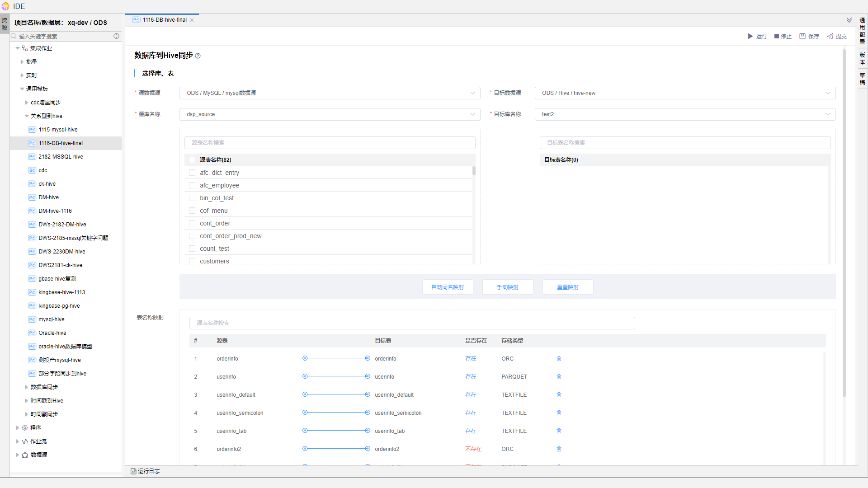868x488 pixels.
Task: Click the Save (保存) icon
Action: 802,36
